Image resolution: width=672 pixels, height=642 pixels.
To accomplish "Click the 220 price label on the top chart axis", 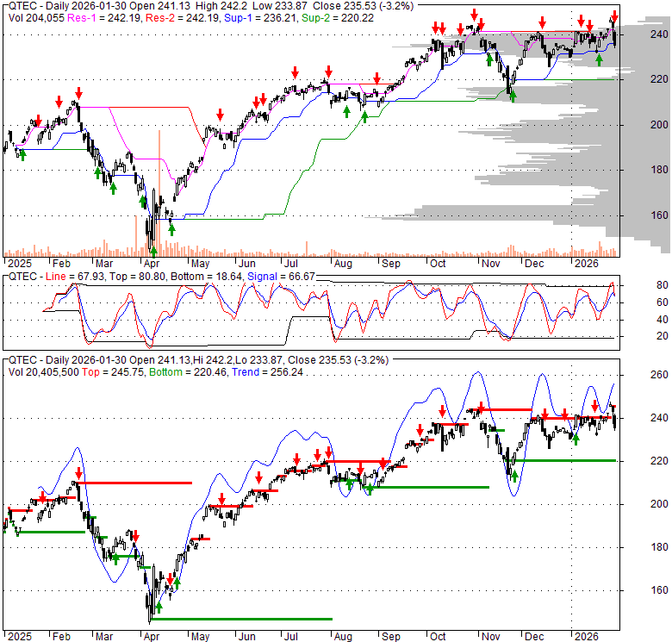I will (659, 79).
